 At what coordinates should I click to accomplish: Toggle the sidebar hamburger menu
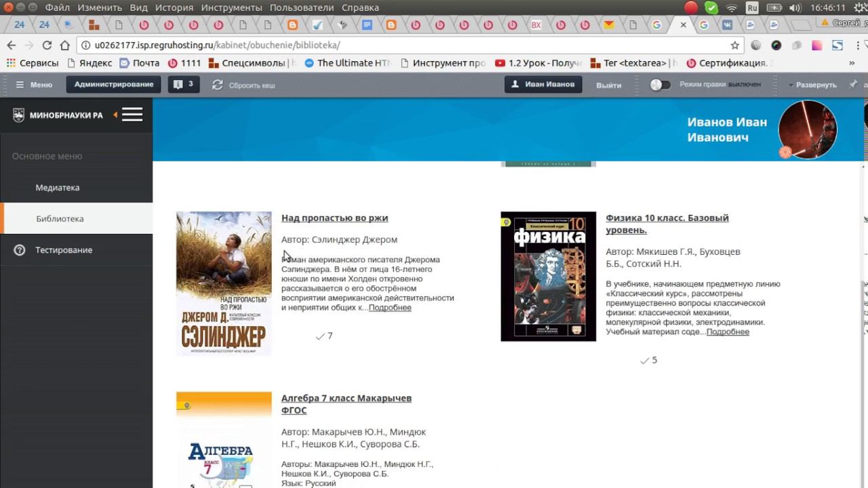tap(132, 115)
